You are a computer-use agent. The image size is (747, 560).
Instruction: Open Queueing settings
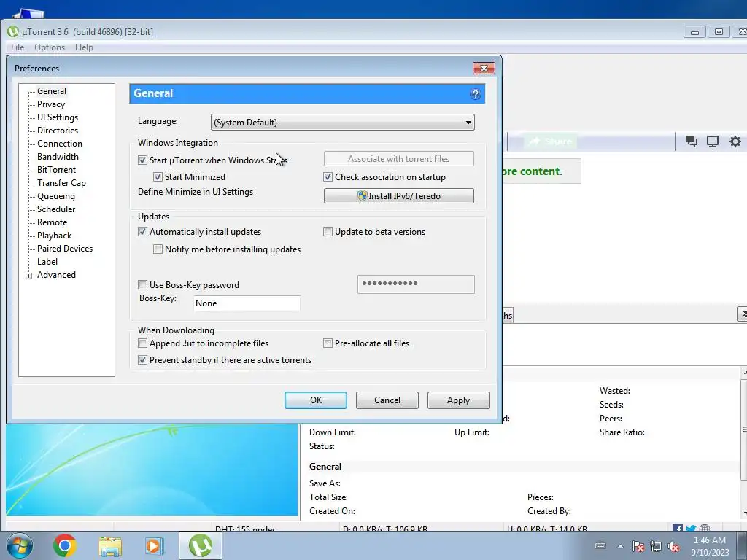55,196
